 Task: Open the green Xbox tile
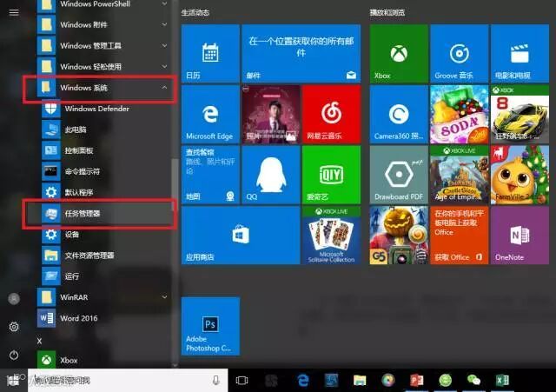tap(399, 54)
